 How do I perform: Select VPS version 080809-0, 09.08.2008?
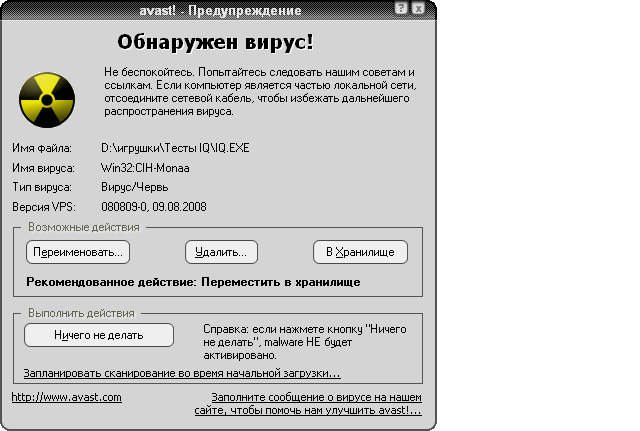154,207
